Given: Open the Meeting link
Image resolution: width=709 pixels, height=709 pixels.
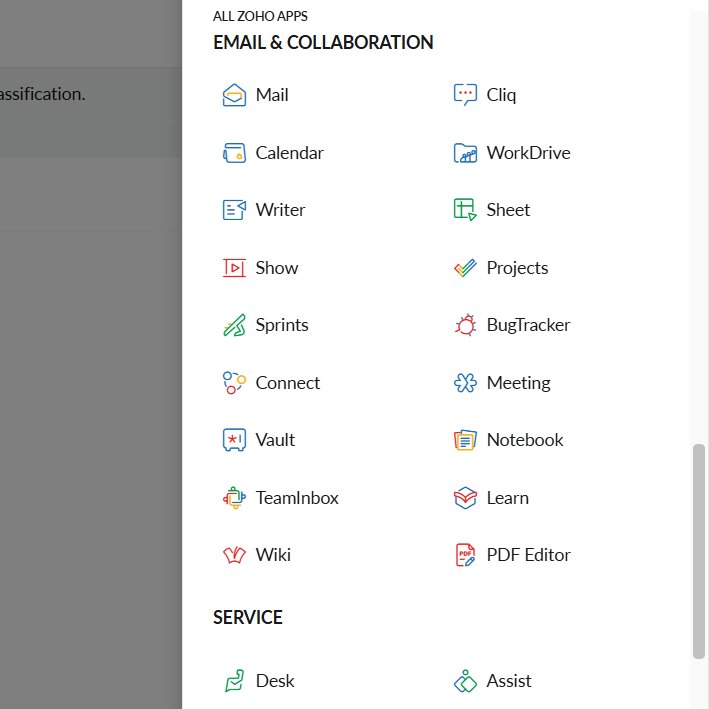Looking at the screenshot, I should [x=518, y=383].
